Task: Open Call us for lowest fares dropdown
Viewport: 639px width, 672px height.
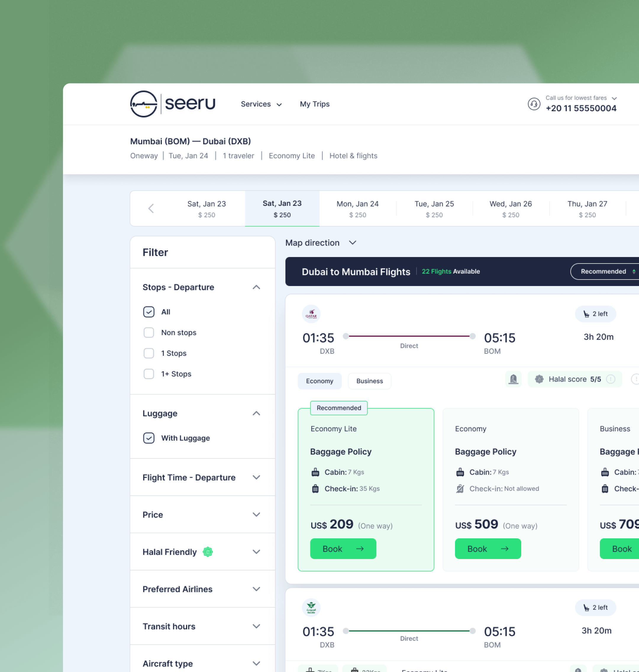Action: click(x=581, y=98)
